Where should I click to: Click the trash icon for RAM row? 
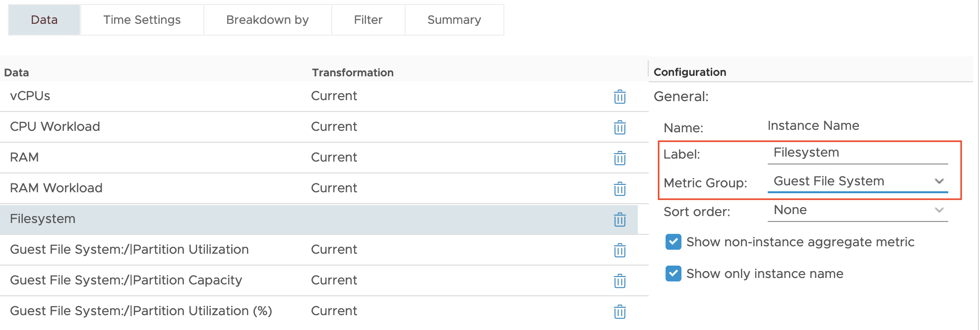pos(619,158)
